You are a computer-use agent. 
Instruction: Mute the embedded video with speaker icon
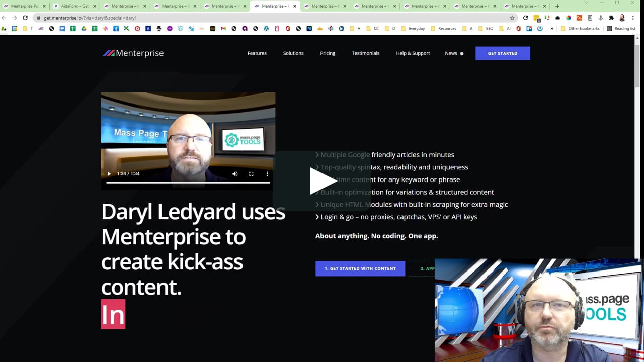[235, 174]
